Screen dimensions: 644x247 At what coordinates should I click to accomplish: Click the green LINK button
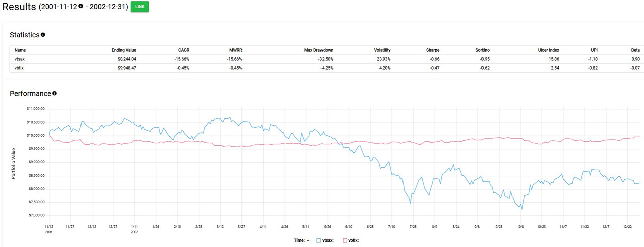[x=140, y=7]
